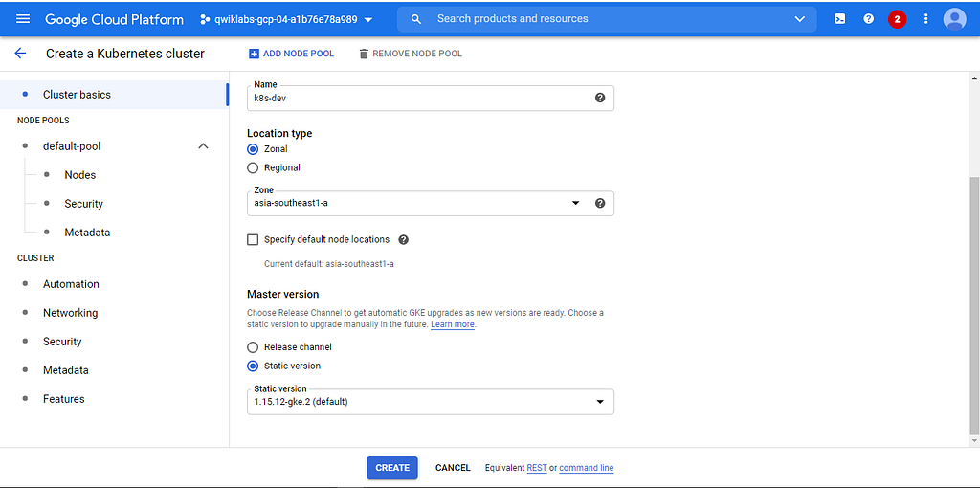Viewport: 980px width, 488px height.
Task: Click the 'Master version' heading
Action: pos(282,294)
